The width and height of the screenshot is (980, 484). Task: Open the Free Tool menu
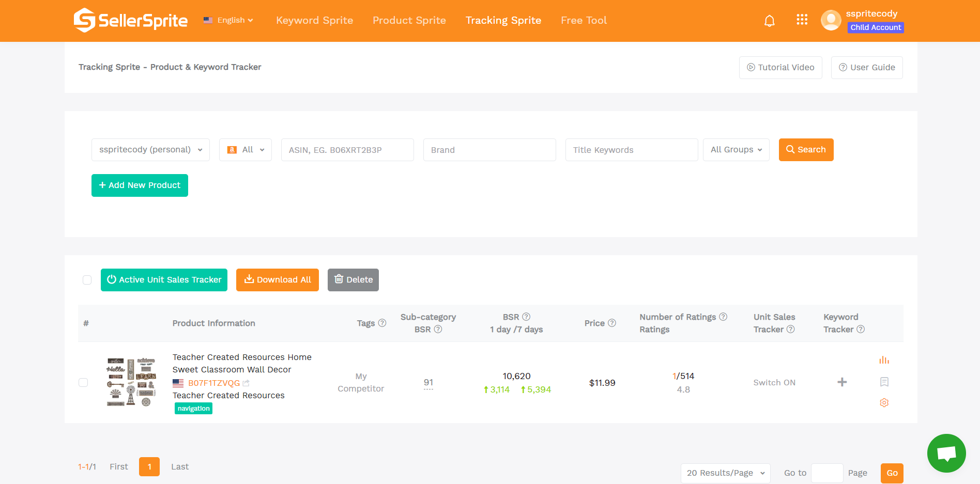(584, 20)
